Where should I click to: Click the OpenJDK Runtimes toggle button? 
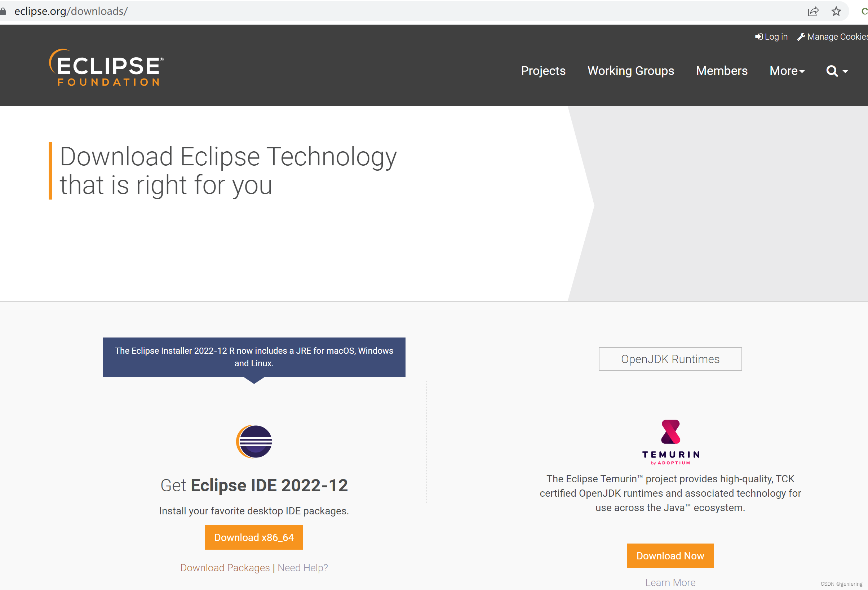coord(670,359)
